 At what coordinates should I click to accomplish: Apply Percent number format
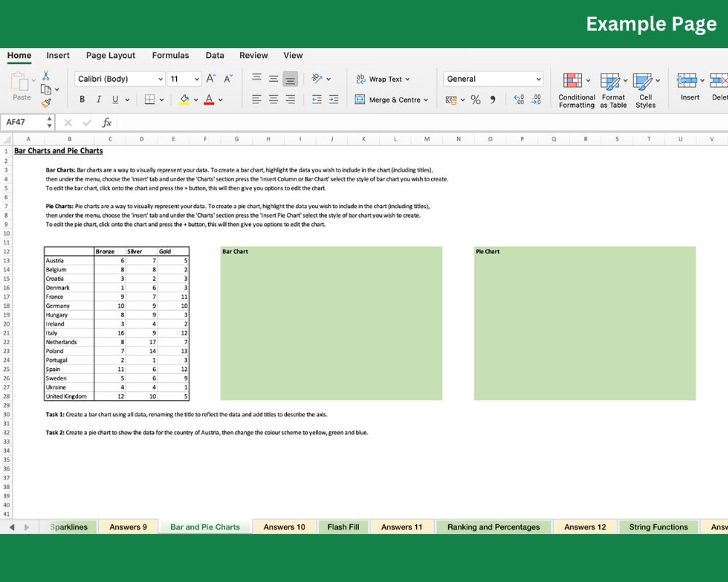(x=476, y=100)
